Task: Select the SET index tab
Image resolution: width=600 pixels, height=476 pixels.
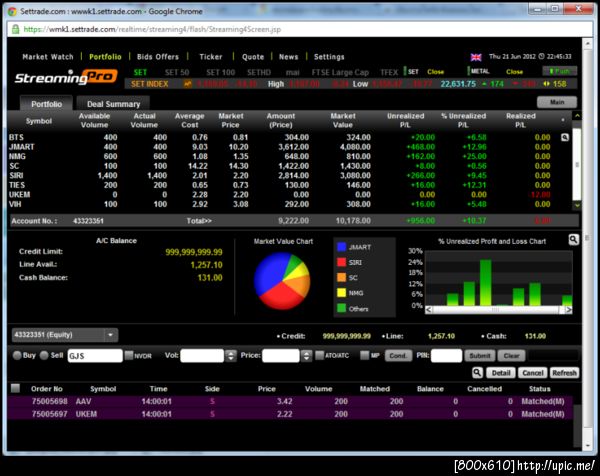Action: point(140,72)
